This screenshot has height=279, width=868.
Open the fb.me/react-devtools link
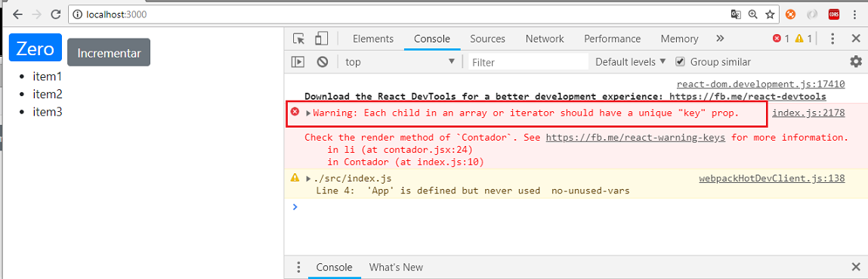click(x=748, y=96)
